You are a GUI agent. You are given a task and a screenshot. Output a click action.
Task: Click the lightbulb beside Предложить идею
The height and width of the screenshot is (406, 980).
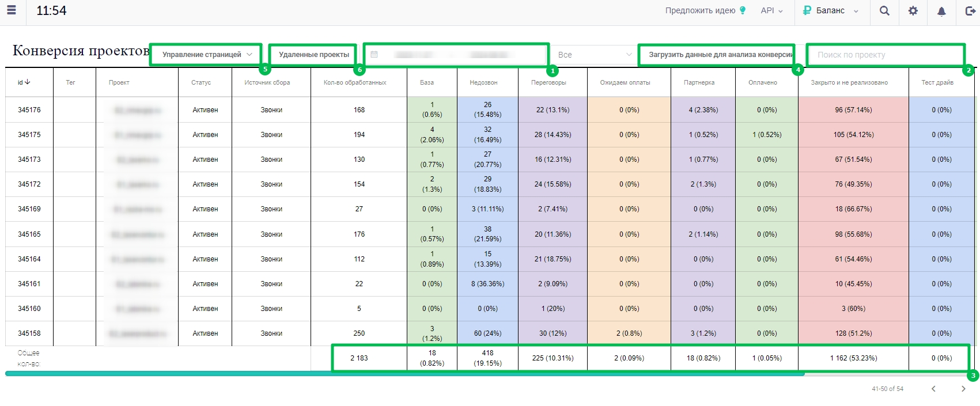tap(743, 10)
